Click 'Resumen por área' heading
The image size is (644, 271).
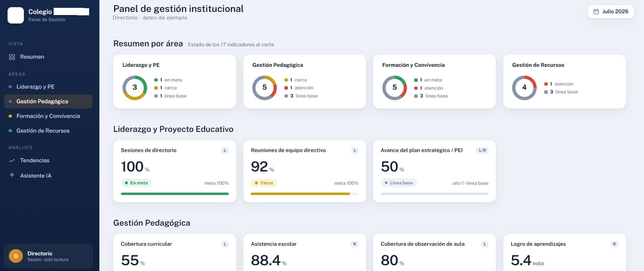click(x=148, y=44)
